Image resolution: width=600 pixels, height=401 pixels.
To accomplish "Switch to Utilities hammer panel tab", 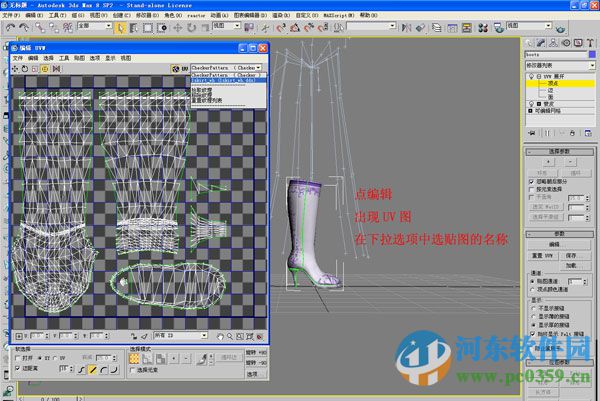I will 590,43.
